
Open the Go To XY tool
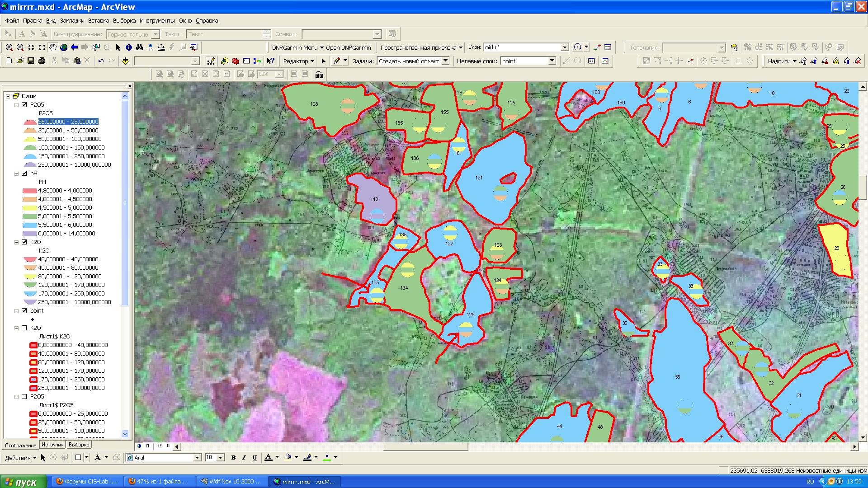pyautogui.click(x=151, y=47)
